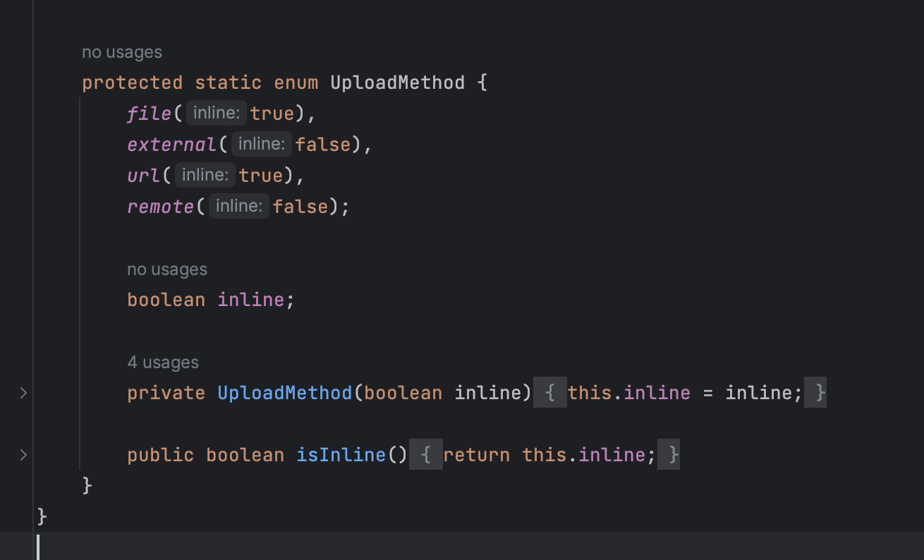Click the closing fold brace after 'return this.inline;'

pos(670,455)
